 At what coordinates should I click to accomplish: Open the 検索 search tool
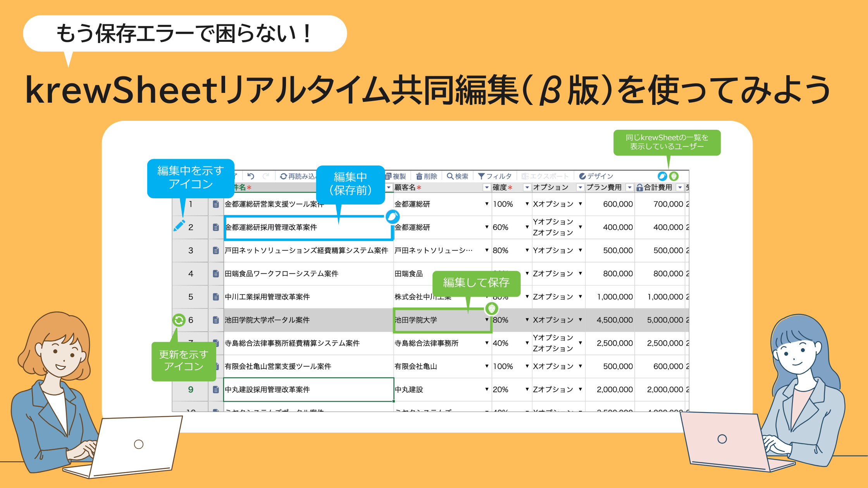pos(458,176)
